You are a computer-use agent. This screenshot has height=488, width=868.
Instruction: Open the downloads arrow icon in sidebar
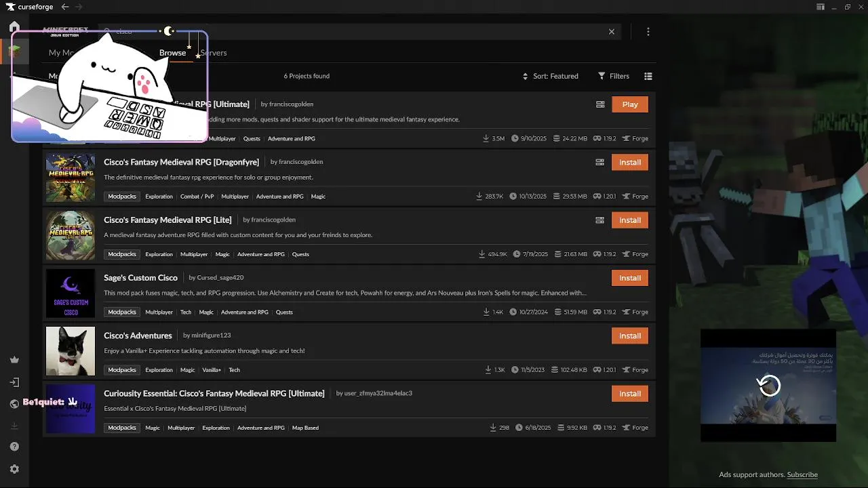point(14,426)
